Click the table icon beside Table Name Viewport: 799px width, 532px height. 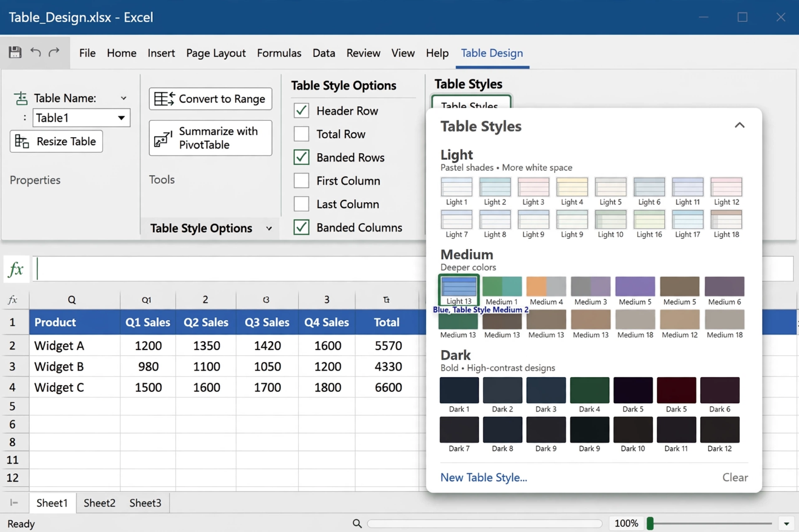(x=21, y=98)
